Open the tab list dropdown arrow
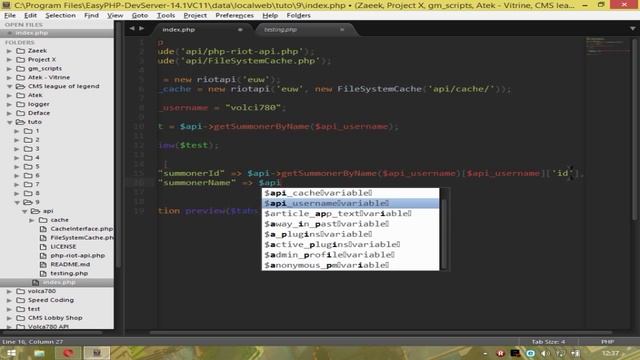Image resolution: width=640 pixels, height=360 pixels. [632, 29]
